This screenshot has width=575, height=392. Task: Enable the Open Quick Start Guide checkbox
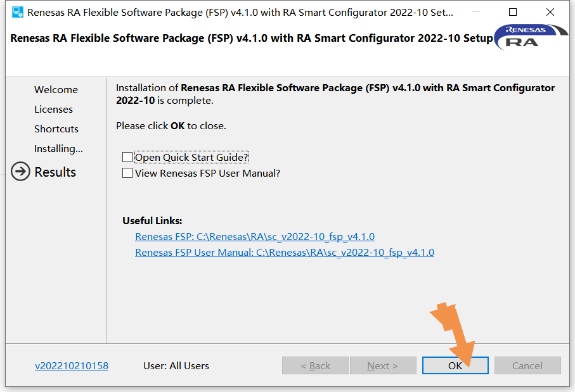(127, 157)
